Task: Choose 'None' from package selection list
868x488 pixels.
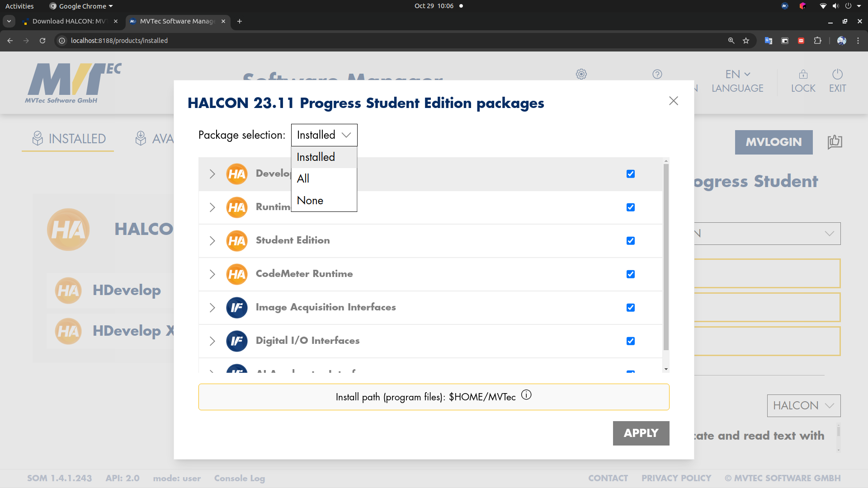Action: (x=324, y=200)
